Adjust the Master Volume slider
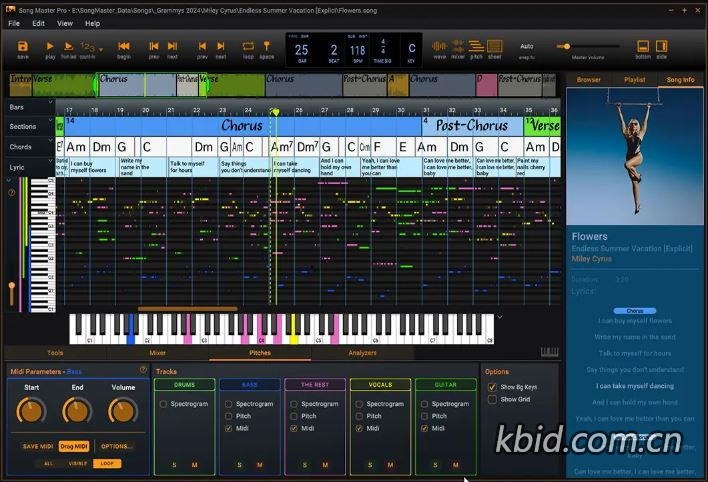Image resolution: width=708 pixels, height=482 pixels. (x=567, y=46)
